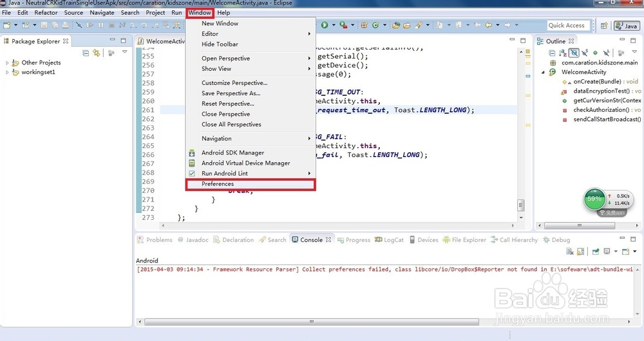Open Android Virtual Device Manager entry
The image size is (644, 341).
[x=245, y=163]
